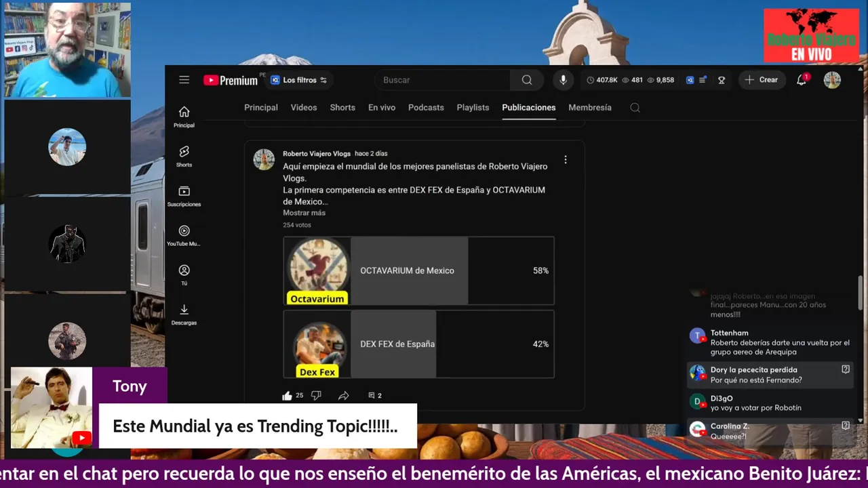Click the host webcam feed
The height and width of the screenshot is (488, 868).
(67, 50)
